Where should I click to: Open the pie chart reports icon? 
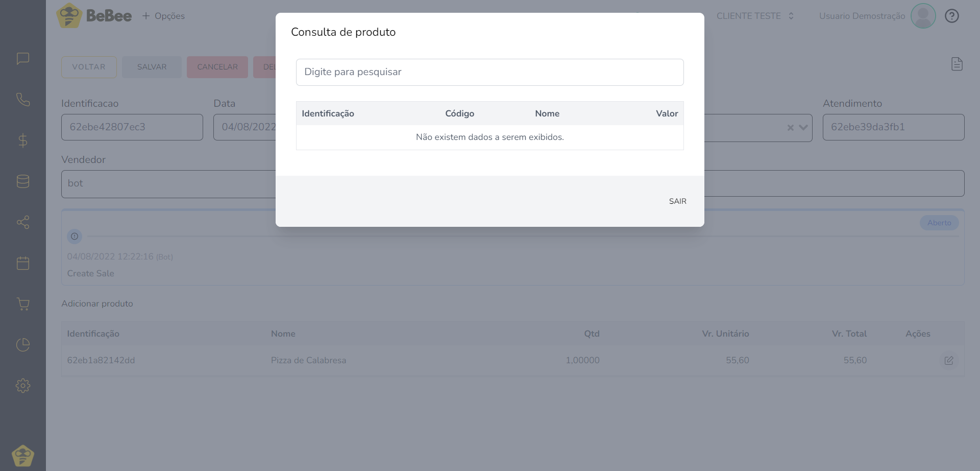point(23,345)
